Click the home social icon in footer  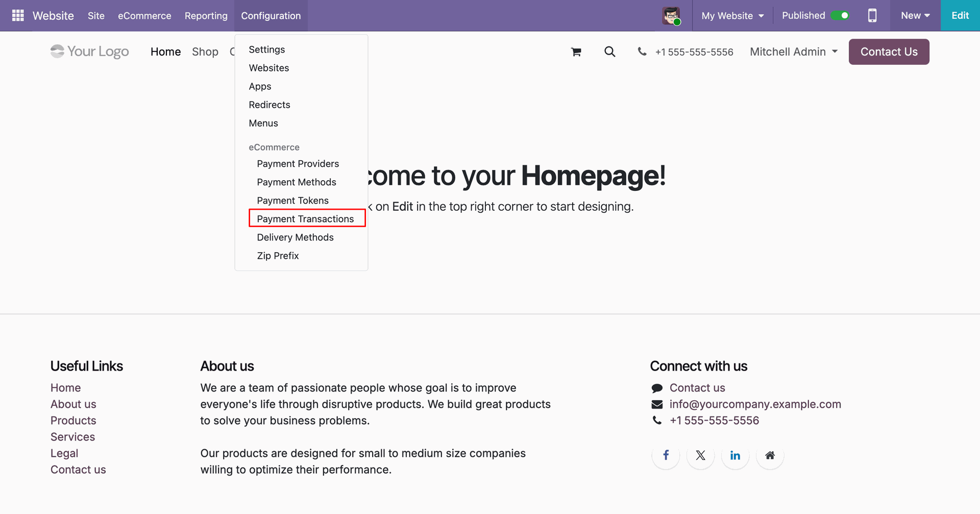pos(770,455)
